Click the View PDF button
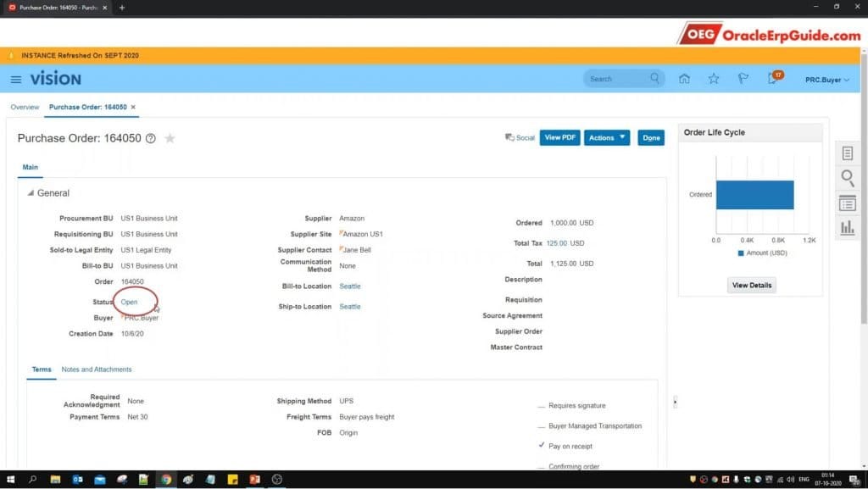The height and width of the screenshot is (489, 868). click(x=559, y=137)
